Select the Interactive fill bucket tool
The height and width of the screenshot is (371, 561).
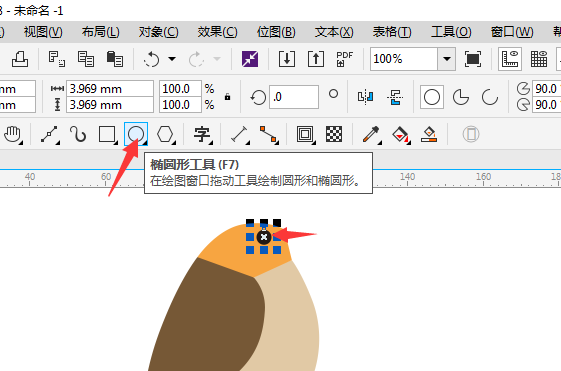(x=400, y=135)
